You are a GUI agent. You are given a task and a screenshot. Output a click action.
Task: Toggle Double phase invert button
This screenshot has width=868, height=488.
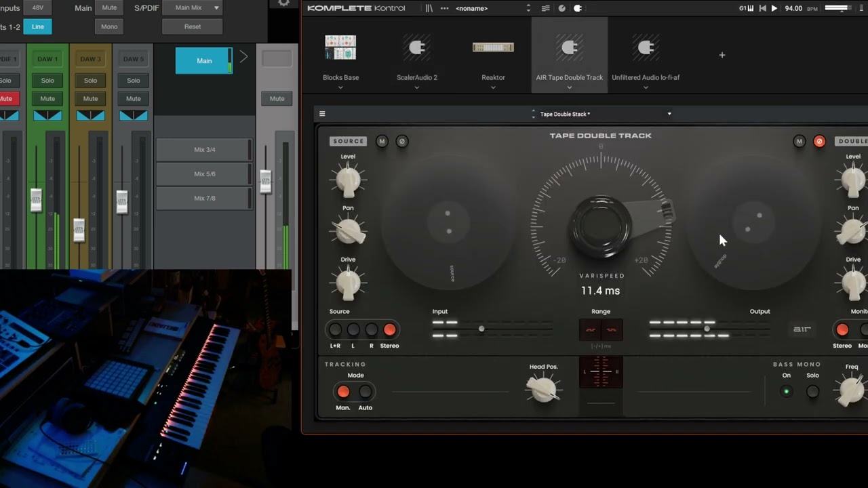coord(819,141)
